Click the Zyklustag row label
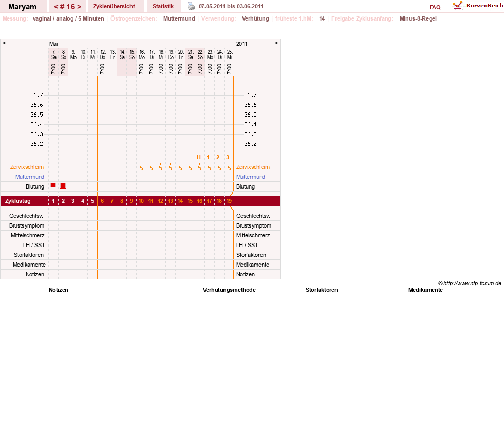The width and height of the screenshot is (504, 433). coord(17,201)
